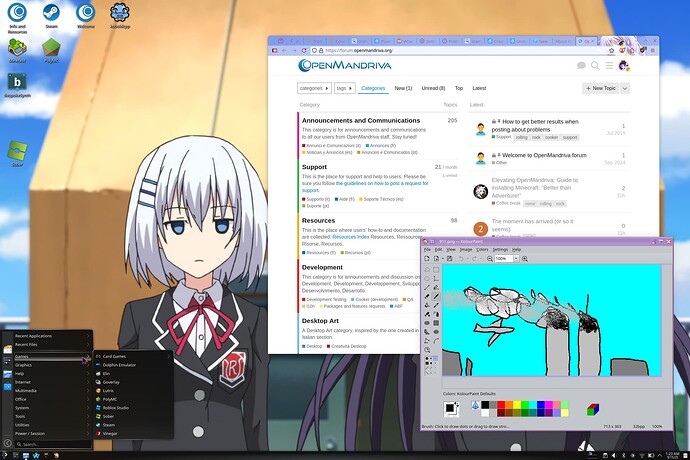This screenshot has height=460, width=690.
Task: Click the application launcher button on the taskbar
Action: point(4,455)
